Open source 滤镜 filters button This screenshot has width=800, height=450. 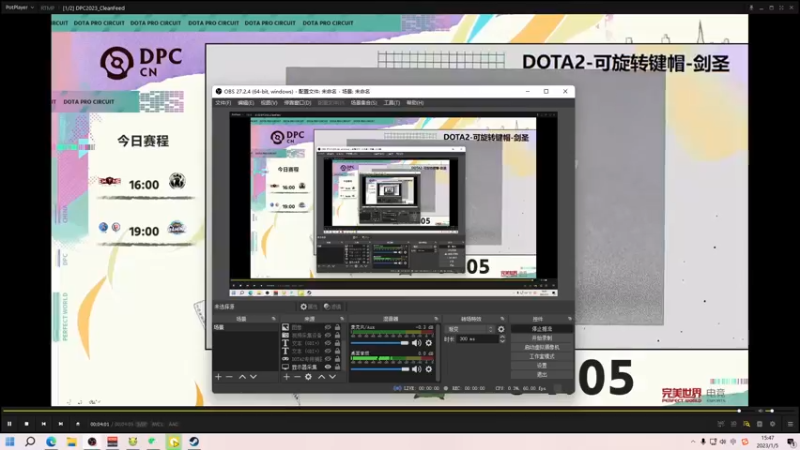click(x=333, y=307)
